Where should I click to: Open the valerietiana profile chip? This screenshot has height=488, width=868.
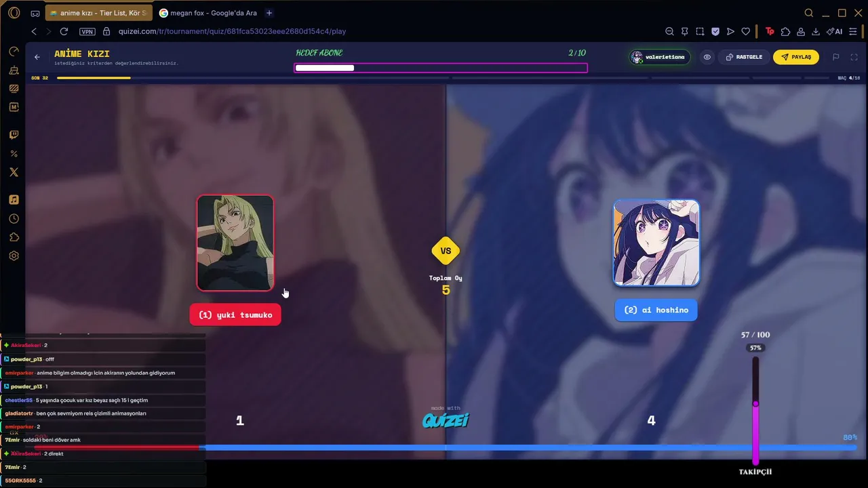click(660, 57)
